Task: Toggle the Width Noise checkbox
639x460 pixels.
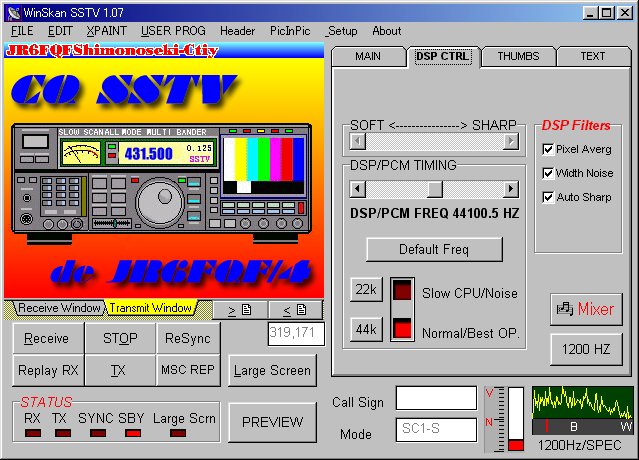Action: tap(548, 173)
